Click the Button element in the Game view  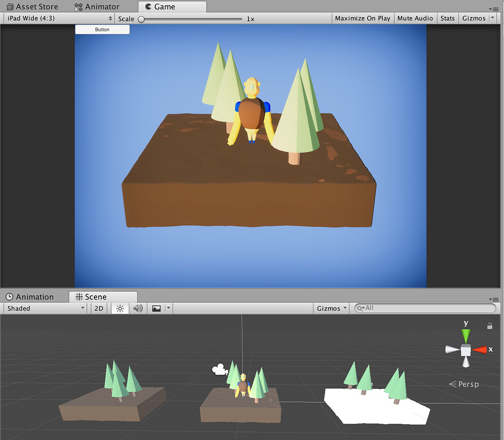[102, 29]
